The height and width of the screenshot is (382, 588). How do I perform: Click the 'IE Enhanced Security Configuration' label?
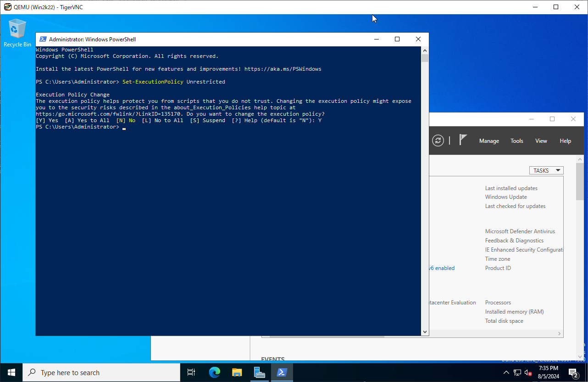[524, 250]
